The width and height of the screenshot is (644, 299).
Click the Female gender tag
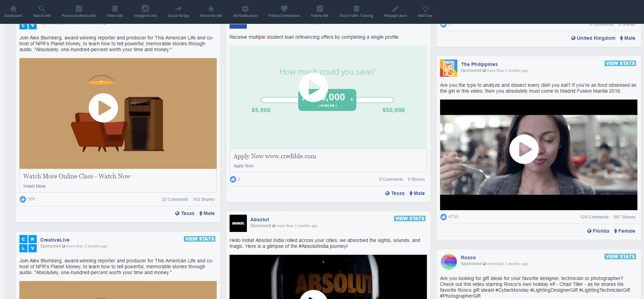coord(625,231)
